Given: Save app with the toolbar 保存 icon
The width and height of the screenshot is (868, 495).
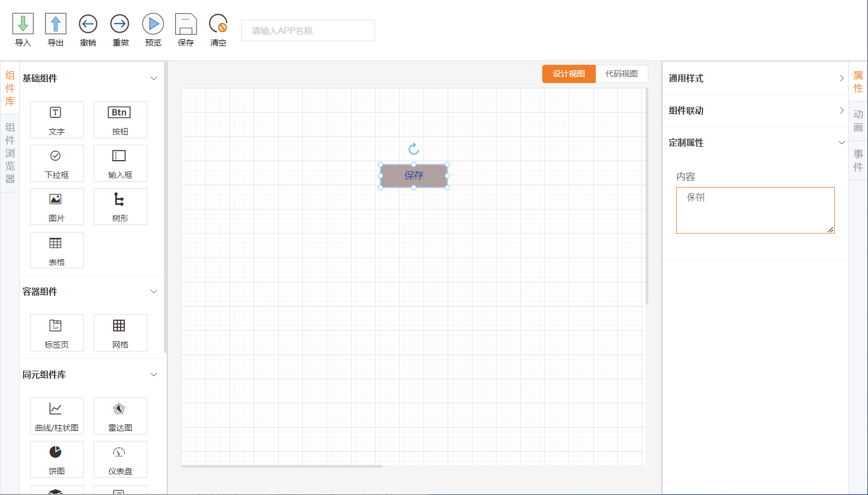Looking at the screenshot, I should click(186, 24).
